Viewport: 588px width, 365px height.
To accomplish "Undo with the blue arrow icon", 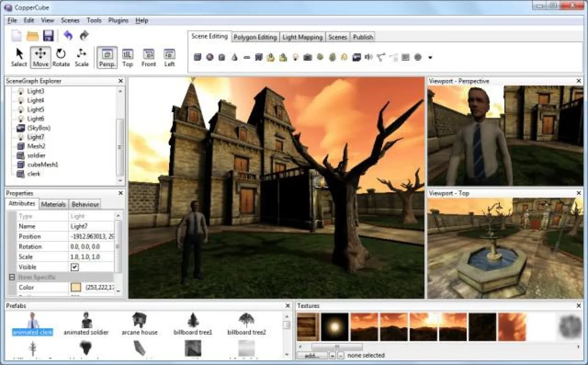I will point(68,36).
